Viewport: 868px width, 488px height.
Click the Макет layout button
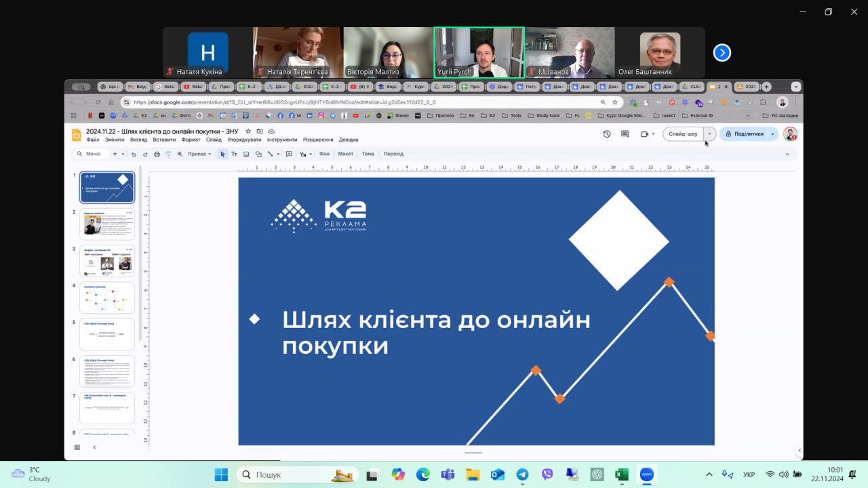tap(346, 154)
